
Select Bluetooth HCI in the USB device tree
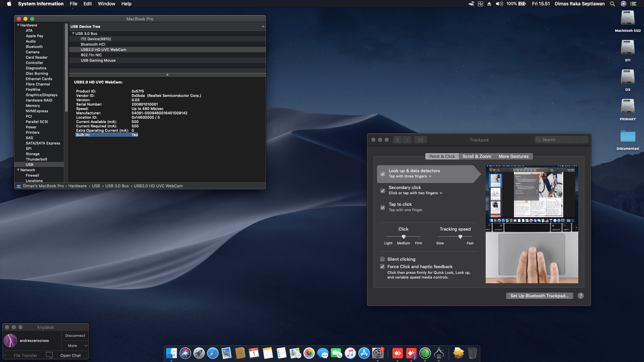(94, 44)
